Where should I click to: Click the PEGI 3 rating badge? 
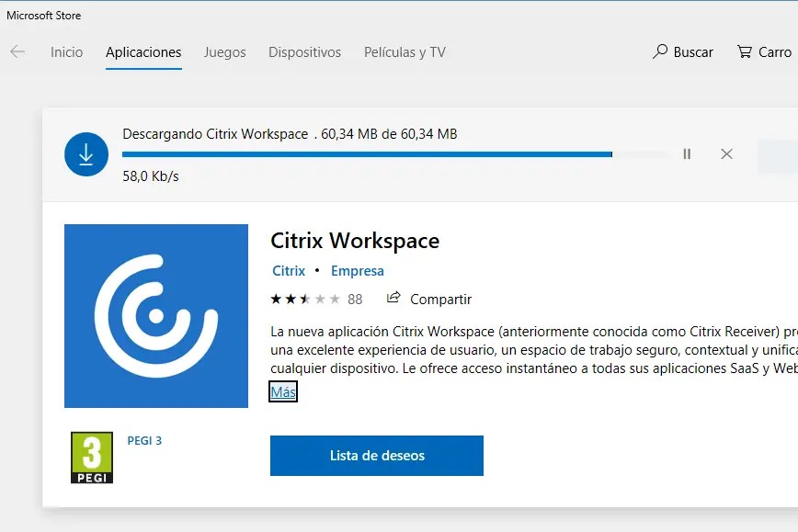92,458
